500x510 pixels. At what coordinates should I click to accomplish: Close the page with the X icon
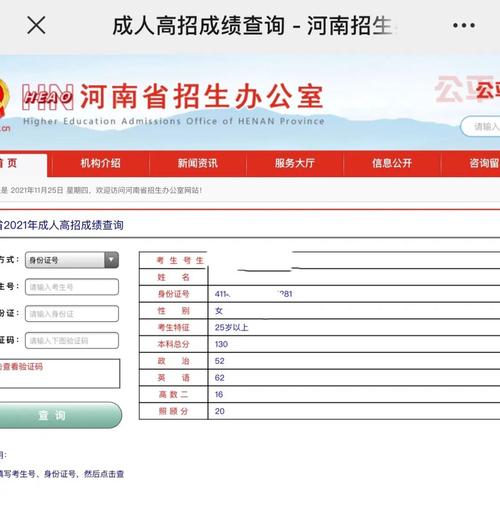click(36, 25)
